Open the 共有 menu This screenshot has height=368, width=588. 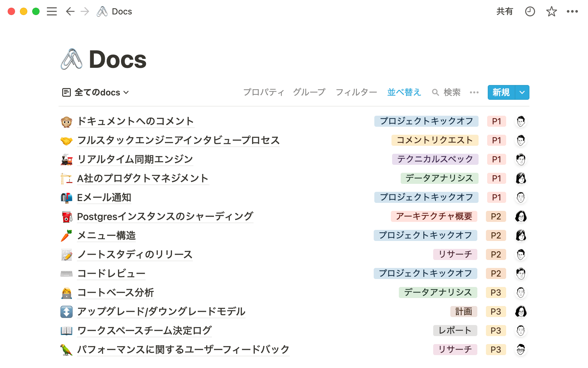(505, 11)
